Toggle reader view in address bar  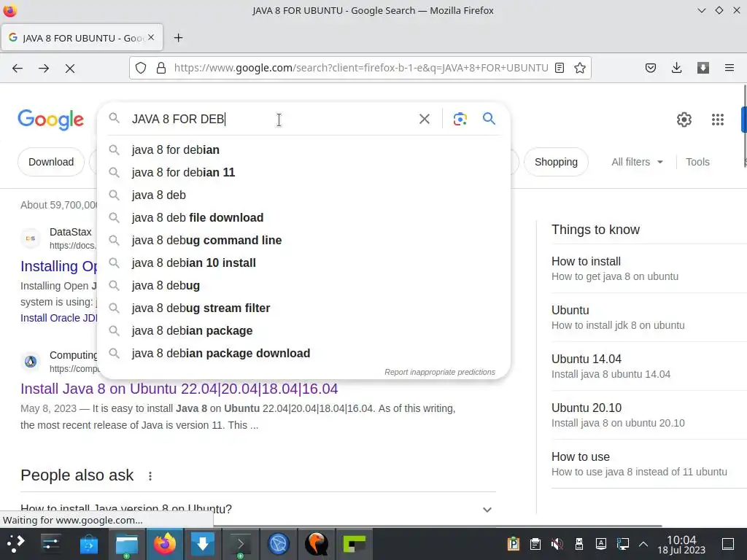560,68
